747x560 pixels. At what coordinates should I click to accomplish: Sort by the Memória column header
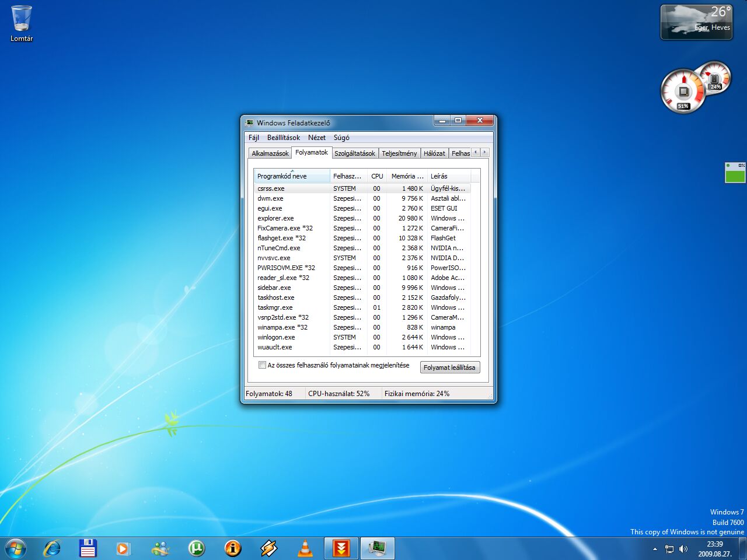pyautogui.click(x=407, y=176)
